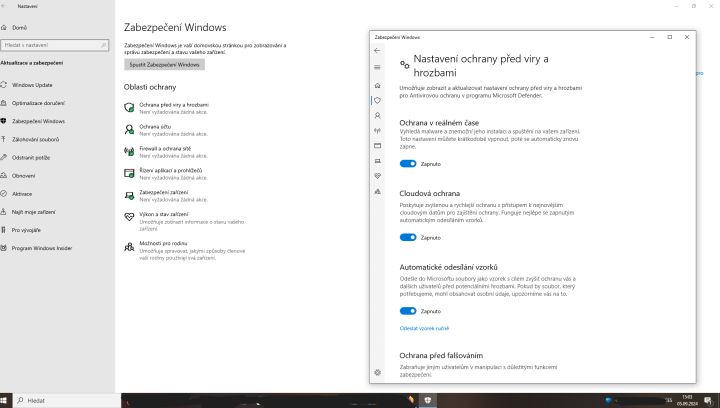Open the account protection person sidebar icon
Viewport: 720px width, 408px height.
[377, 116]
